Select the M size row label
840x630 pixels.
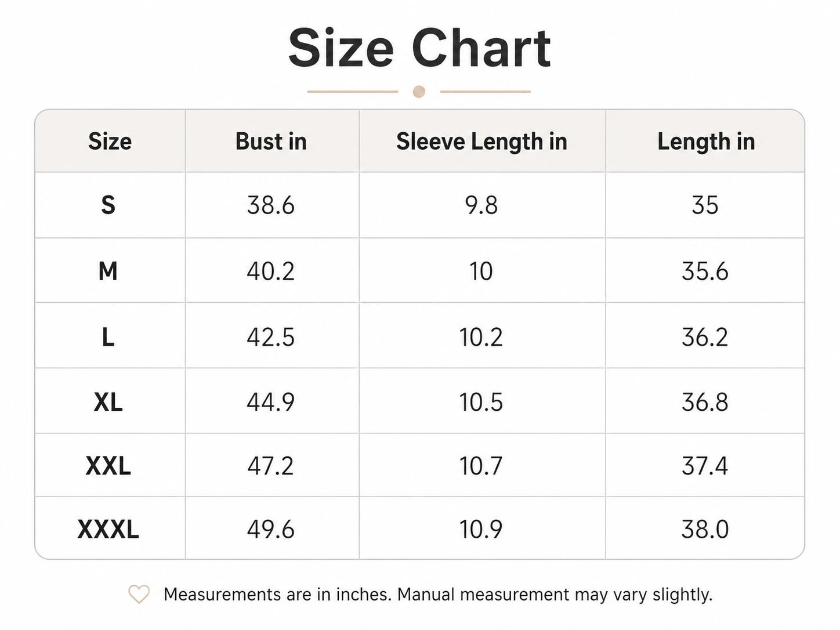108,271
